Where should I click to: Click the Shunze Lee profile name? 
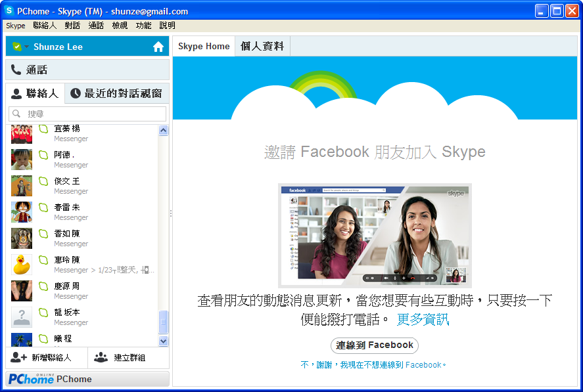pos(58,47)
